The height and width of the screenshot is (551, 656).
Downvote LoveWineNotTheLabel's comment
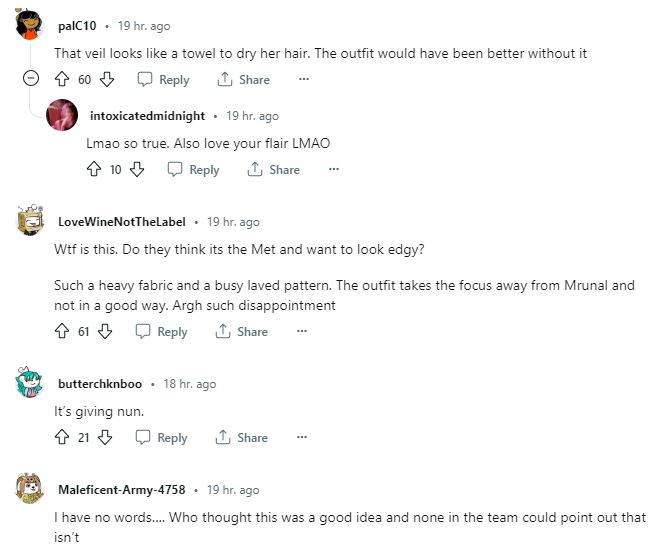(105, 331)
